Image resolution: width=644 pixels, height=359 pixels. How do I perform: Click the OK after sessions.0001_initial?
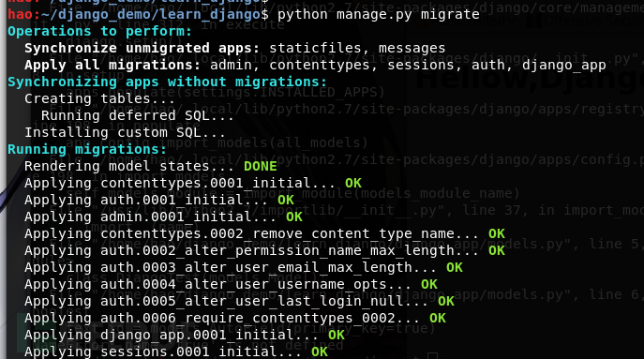pos(320,352)
